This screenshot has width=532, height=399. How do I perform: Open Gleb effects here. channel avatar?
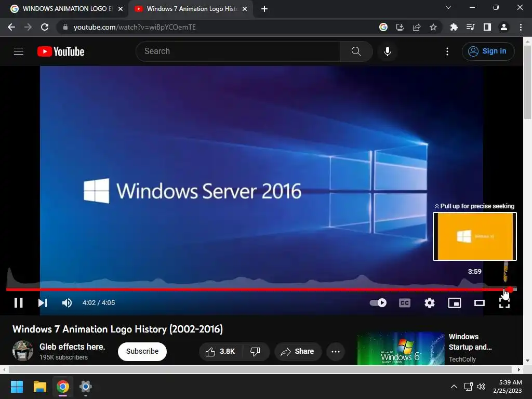(23, 351)
